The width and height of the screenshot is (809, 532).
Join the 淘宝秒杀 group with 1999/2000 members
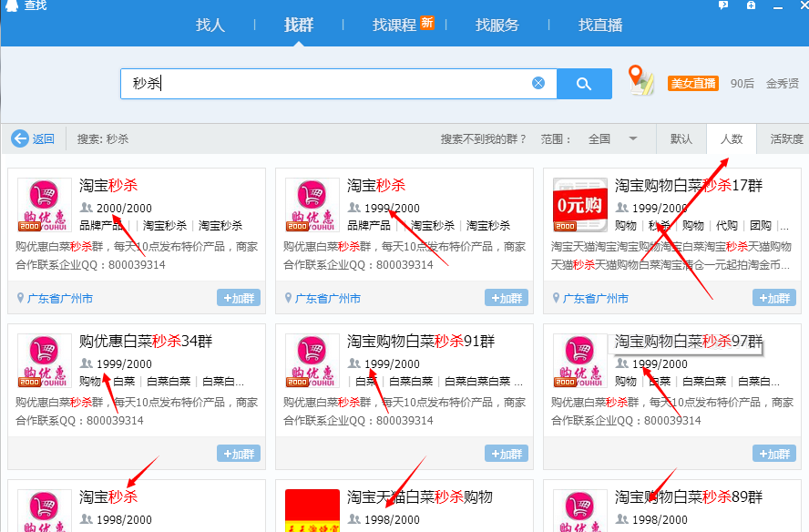(507, 298)
